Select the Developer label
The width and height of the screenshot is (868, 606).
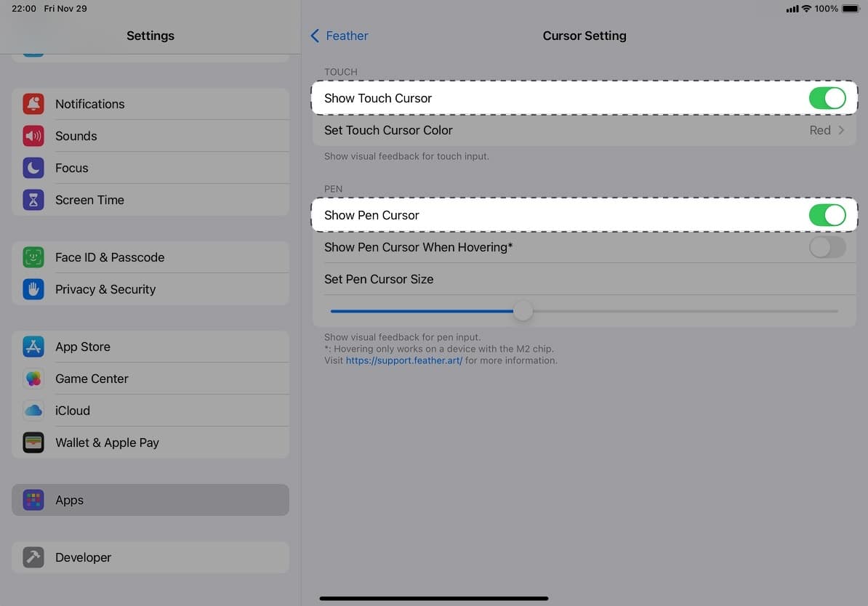click(83, 557)
